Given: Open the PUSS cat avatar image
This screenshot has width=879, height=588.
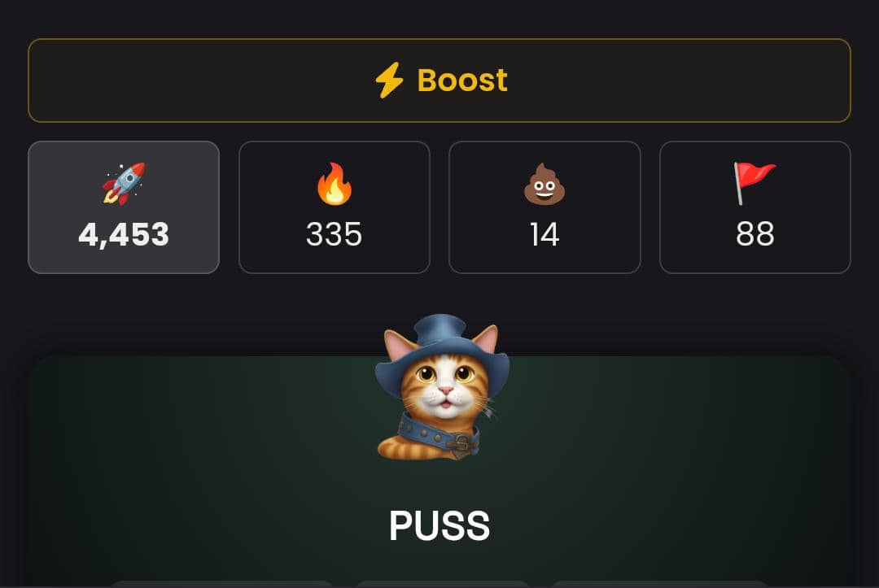Looking at the screenshot, I should tap(442, 387).
